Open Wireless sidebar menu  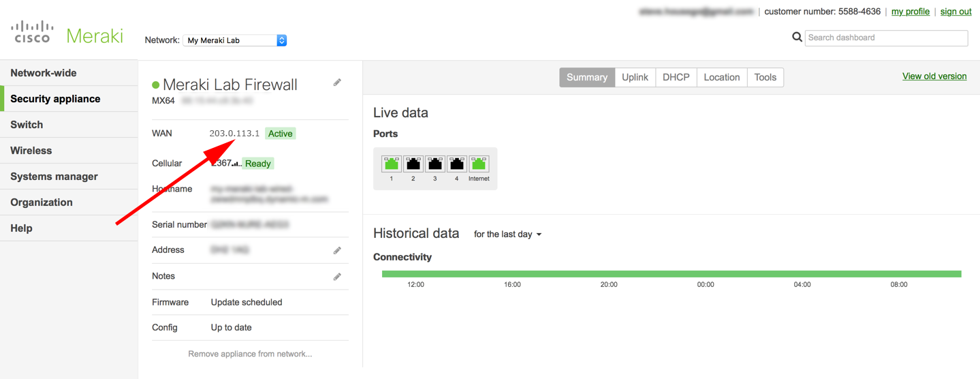(69, 151)
